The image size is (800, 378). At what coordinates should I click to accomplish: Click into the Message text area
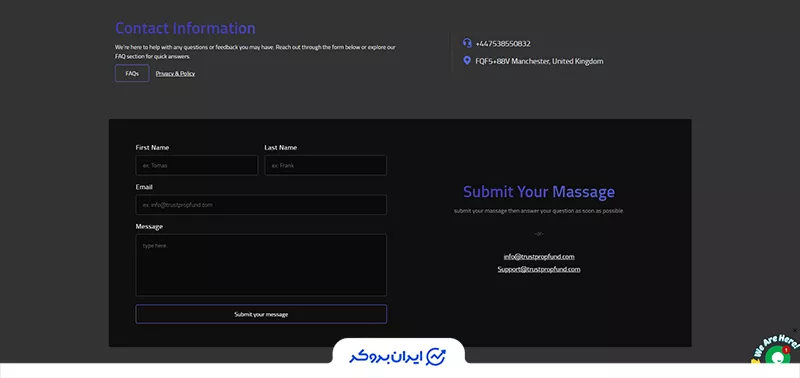point(261,265)
